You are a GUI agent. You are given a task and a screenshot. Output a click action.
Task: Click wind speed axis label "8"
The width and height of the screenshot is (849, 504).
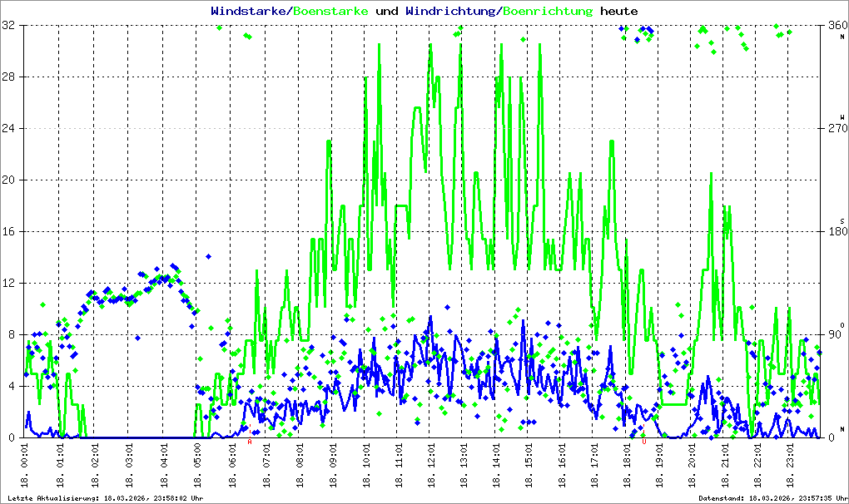pos(12,334)
